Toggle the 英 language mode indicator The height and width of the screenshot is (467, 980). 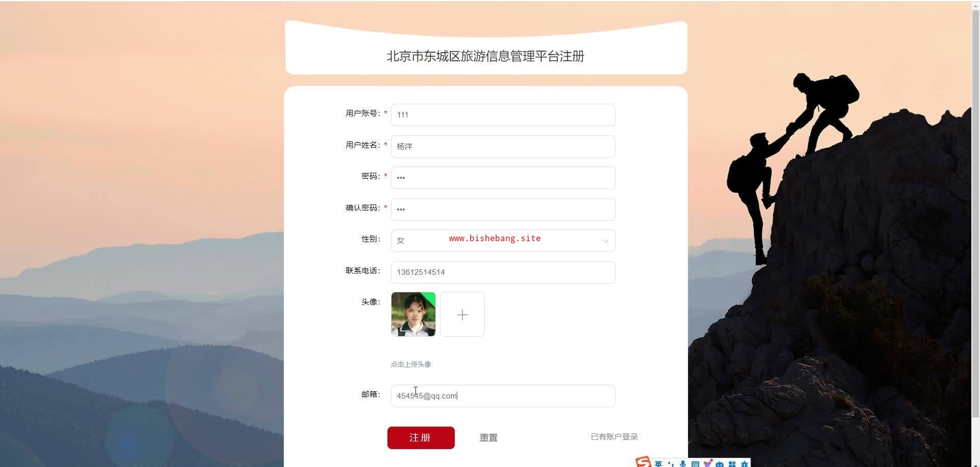tap(658, 464)
